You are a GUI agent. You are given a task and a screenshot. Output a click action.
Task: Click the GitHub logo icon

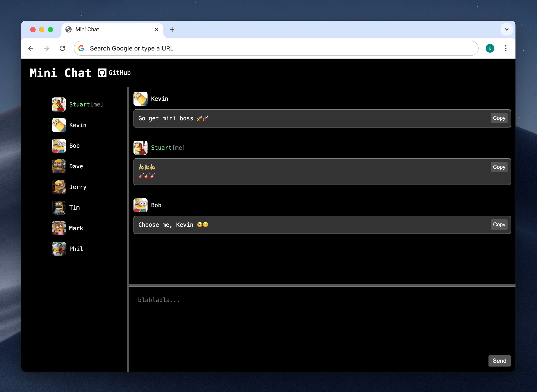pos(102,73)
